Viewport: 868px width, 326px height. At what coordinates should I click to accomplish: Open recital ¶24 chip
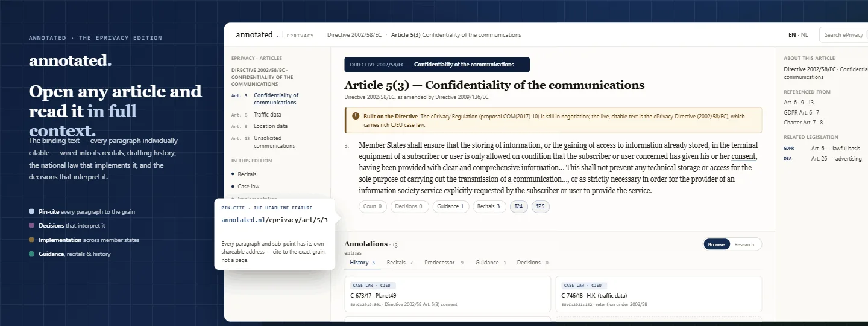519,206
